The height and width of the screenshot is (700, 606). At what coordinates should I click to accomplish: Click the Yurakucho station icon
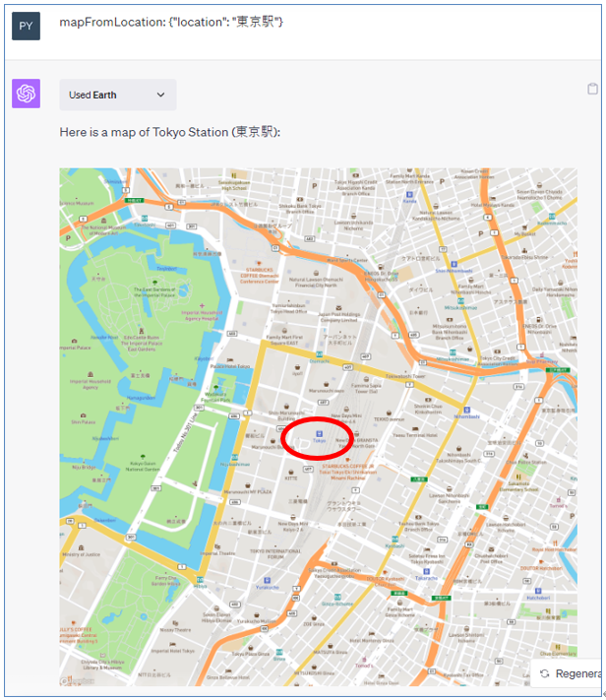[267, 580]
